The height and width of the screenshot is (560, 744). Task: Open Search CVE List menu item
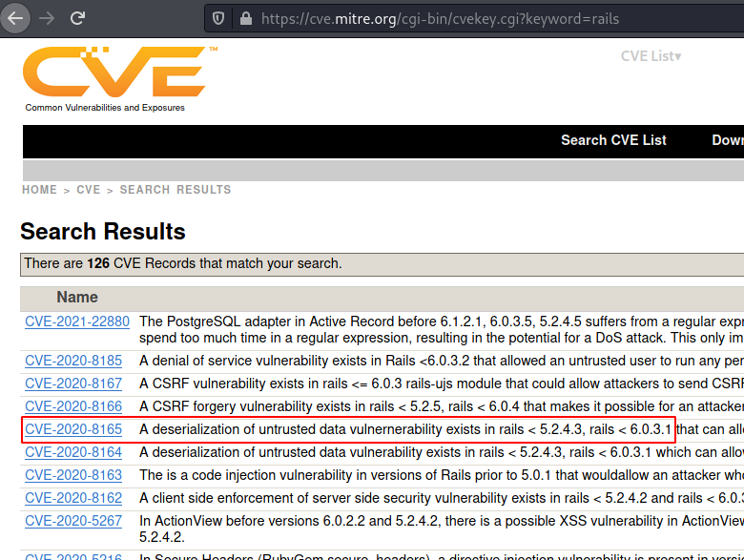point(613,140)
